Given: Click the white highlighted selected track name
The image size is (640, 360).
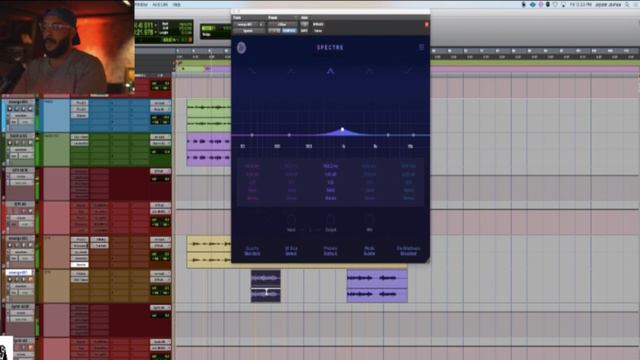Looking at the screenshot, I should tap(18, 272).
